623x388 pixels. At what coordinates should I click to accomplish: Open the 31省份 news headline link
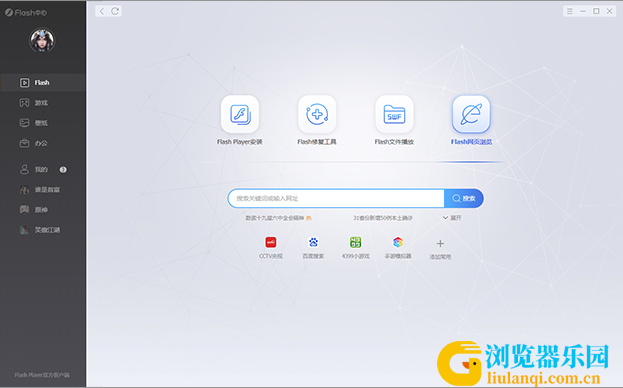383,218
